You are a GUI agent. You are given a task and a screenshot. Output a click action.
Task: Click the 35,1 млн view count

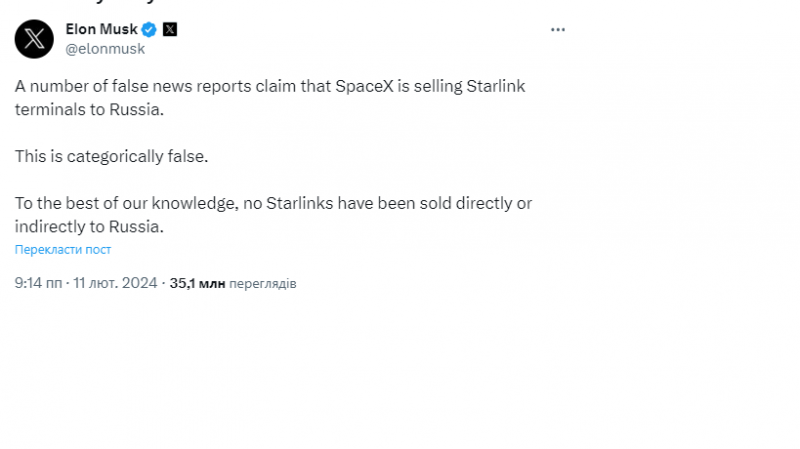(197, 284)
